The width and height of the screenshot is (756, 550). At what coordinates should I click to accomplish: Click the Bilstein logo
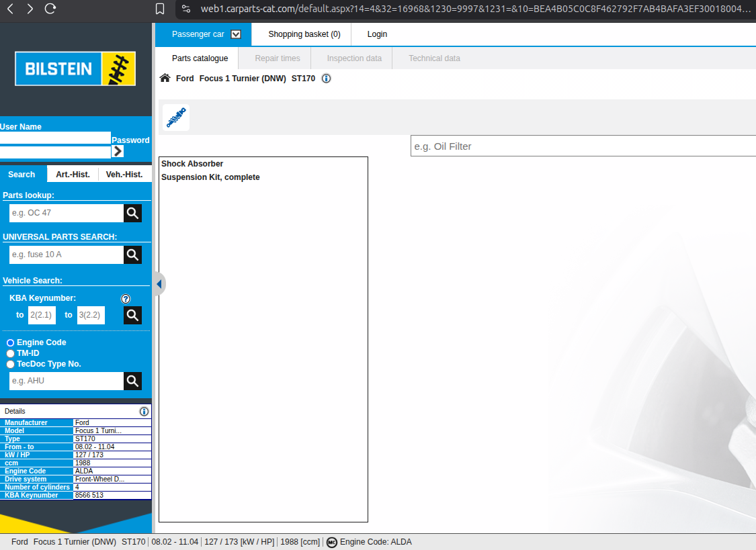pyautogui.click(x=75, y=68)
